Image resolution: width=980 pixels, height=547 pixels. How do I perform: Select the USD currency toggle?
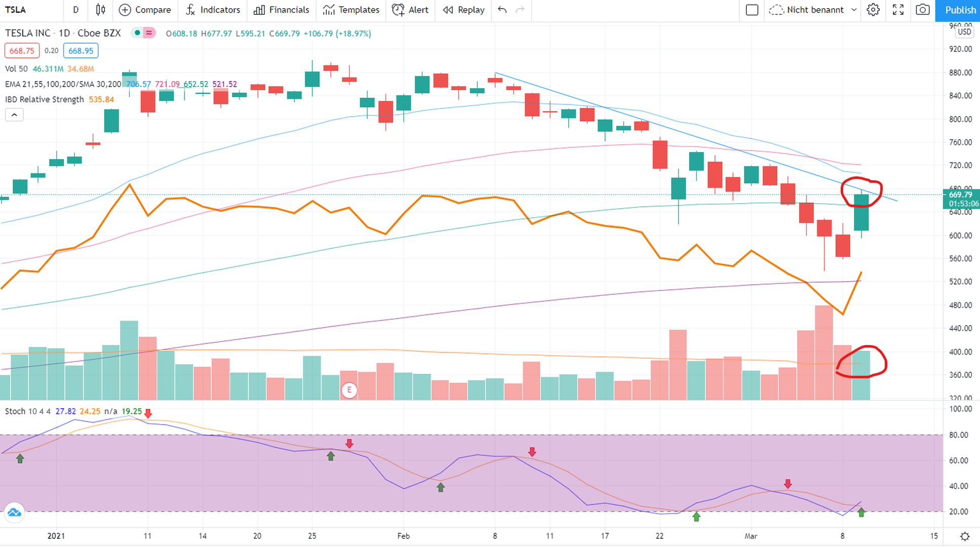pyautogui.click(x=964, y=32)
